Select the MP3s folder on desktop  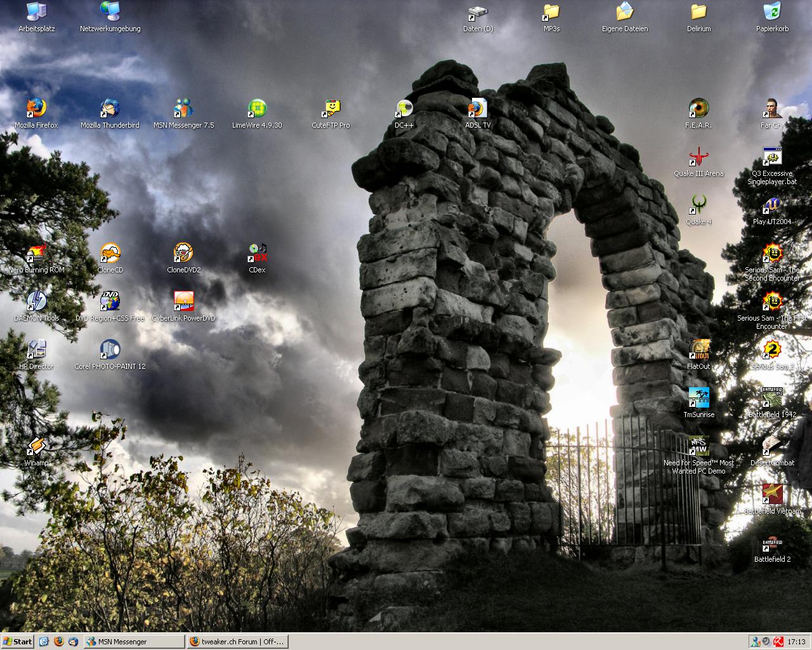551,13
